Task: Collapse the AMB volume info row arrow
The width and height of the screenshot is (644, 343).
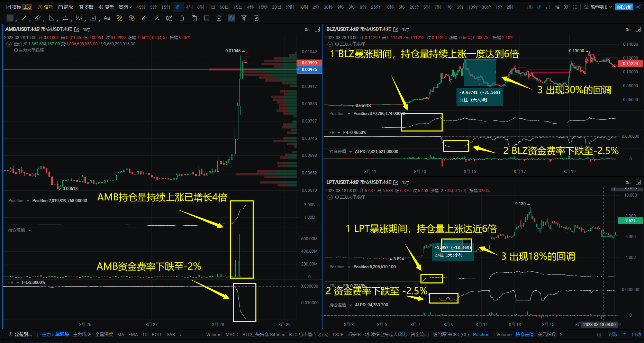Action: coord(9,44)
